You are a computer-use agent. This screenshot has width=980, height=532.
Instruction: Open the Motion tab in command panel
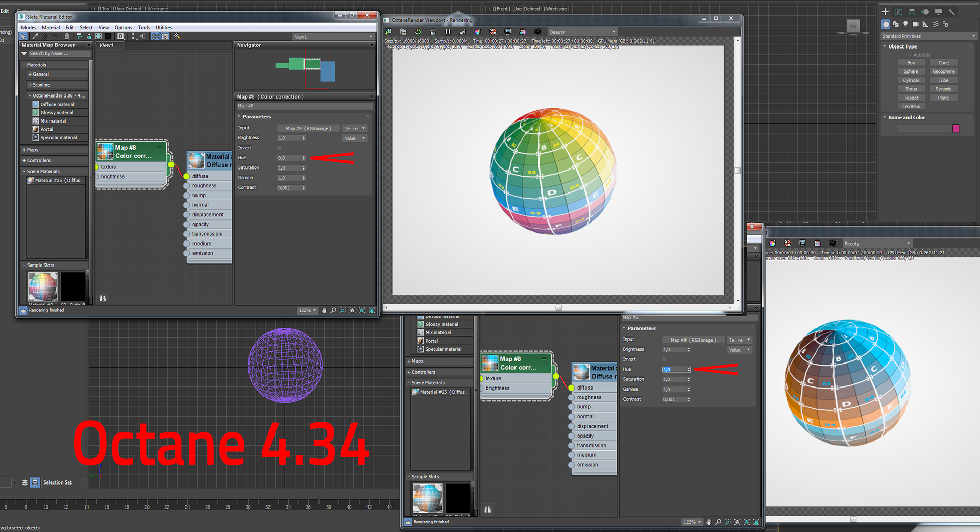coord(925,12)
